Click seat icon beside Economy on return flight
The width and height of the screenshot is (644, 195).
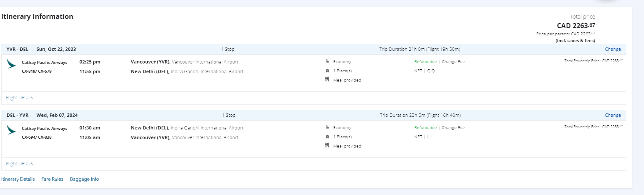tap(327, 127)
